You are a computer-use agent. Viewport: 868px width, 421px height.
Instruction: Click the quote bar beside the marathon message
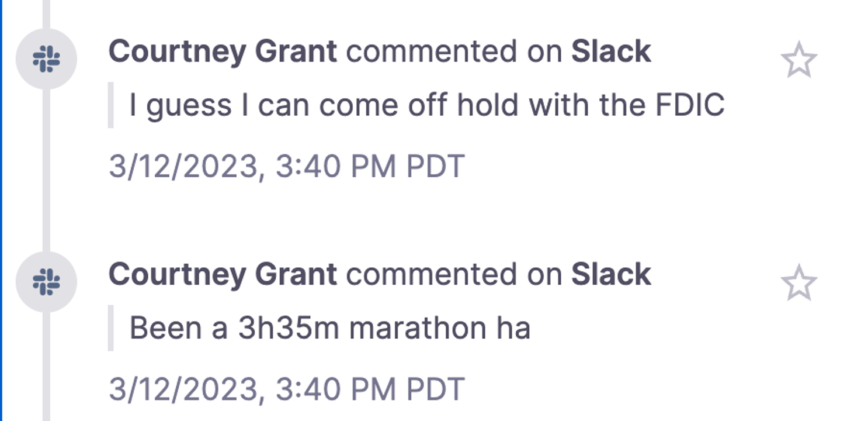click(110, 328)
